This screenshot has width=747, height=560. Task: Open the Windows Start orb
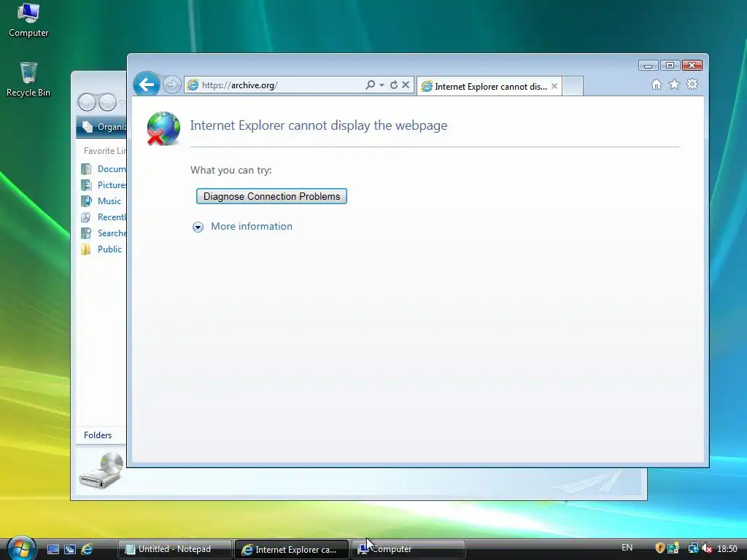point(21,548)
